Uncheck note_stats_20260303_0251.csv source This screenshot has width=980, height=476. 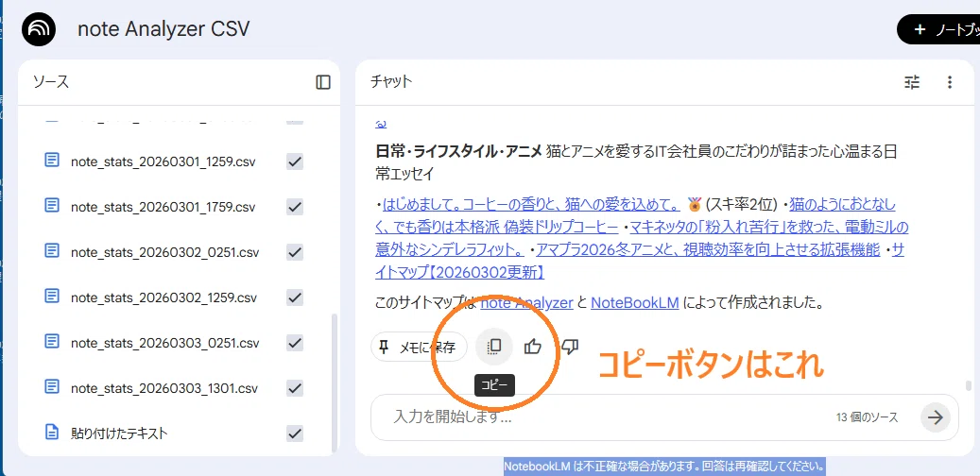(x=295, y=342)
